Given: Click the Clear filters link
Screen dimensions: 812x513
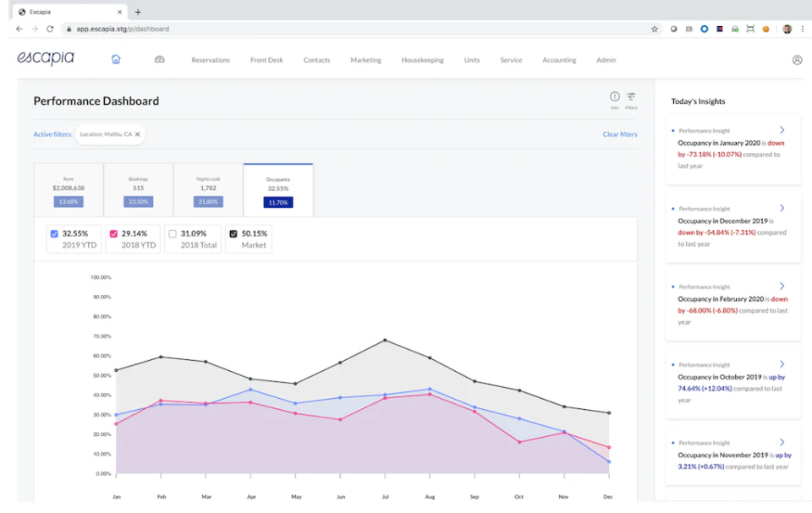Looking at the screenshot, I should tap(619, 134).
